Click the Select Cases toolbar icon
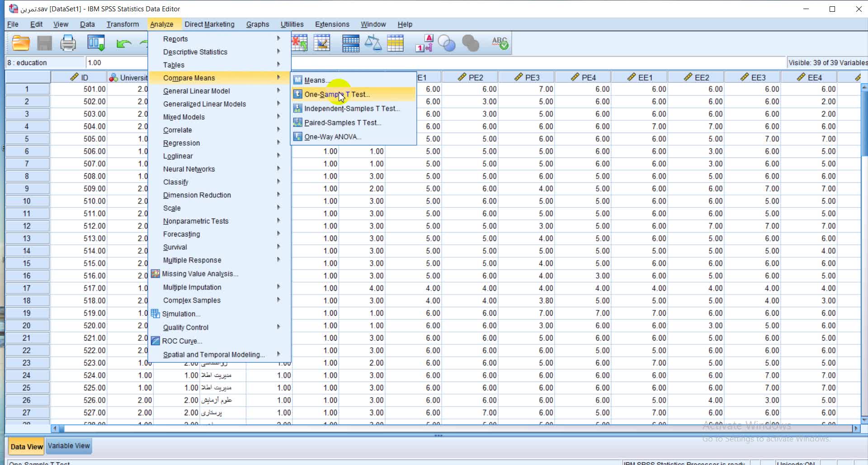This screenshot has height=465, width=868. tap(396, 43)
